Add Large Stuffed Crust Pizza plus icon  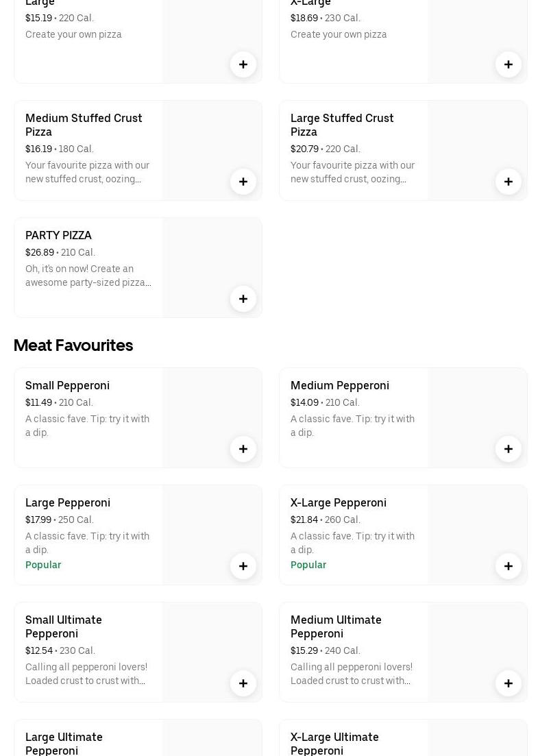[509, 182]
